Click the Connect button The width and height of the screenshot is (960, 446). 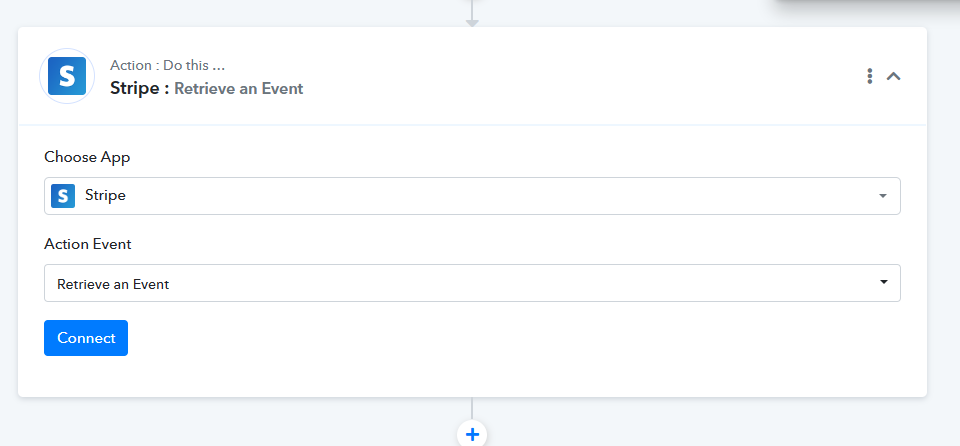pyautogui.click(x=86, y=338)
